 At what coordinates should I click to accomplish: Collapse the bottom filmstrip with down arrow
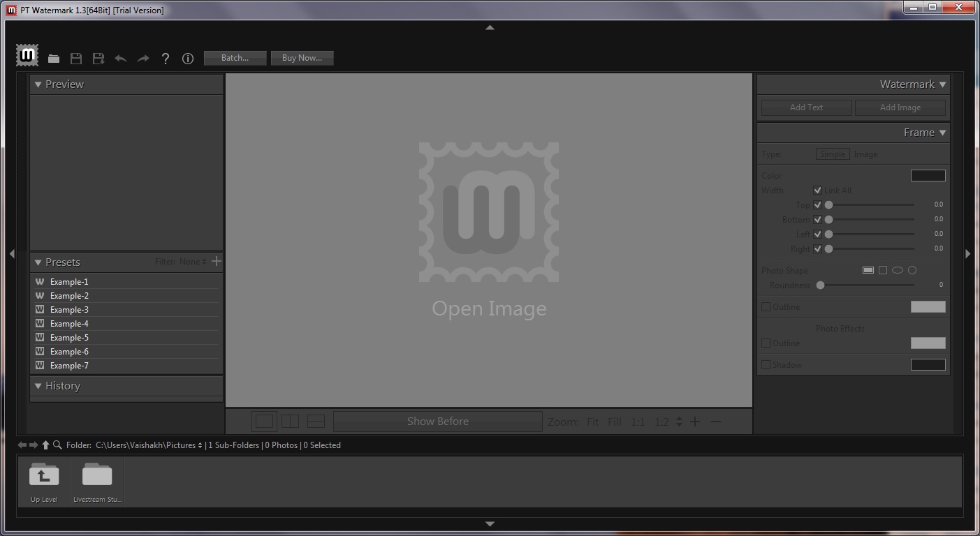490,523
